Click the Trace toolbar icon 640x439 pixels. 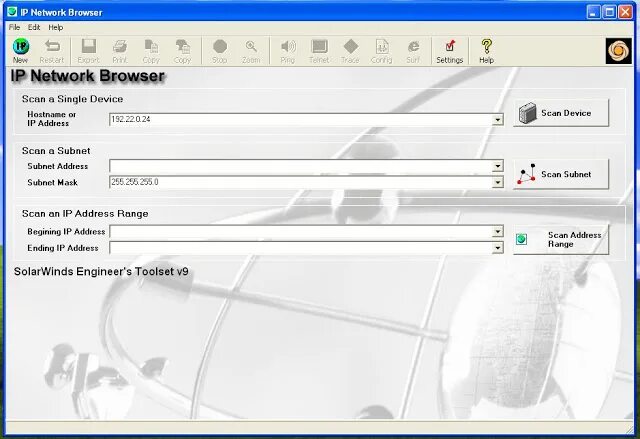[351, 51]
